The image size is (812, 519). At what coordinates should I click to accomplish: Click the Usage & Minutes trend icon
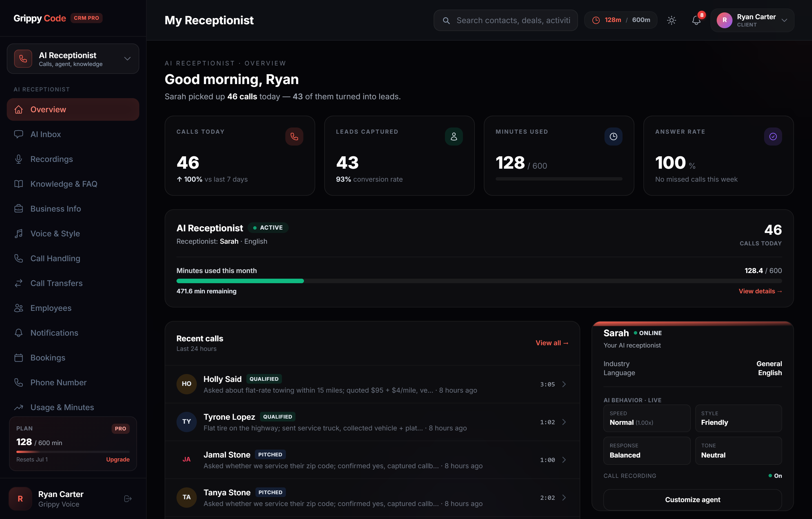(19, 407)
